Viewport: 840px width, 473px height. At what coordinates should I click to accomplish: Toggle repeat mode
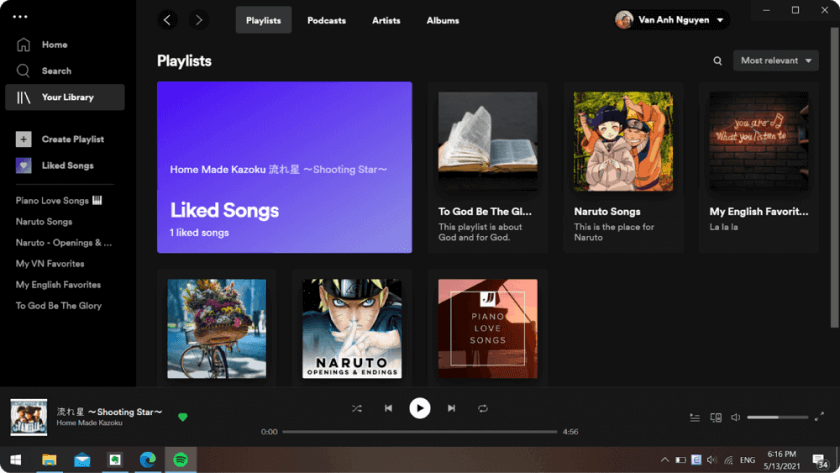point(483,408)
